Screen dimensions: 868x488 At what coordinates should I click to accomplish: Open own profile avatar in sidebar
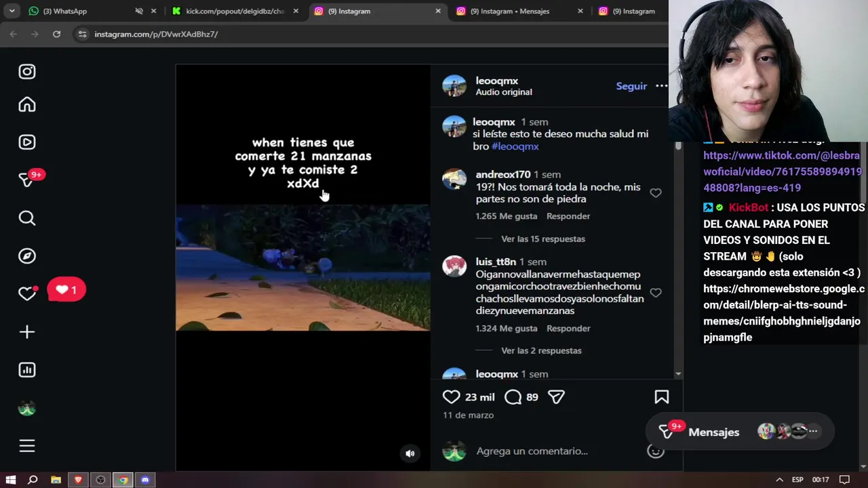coord(27,409)
